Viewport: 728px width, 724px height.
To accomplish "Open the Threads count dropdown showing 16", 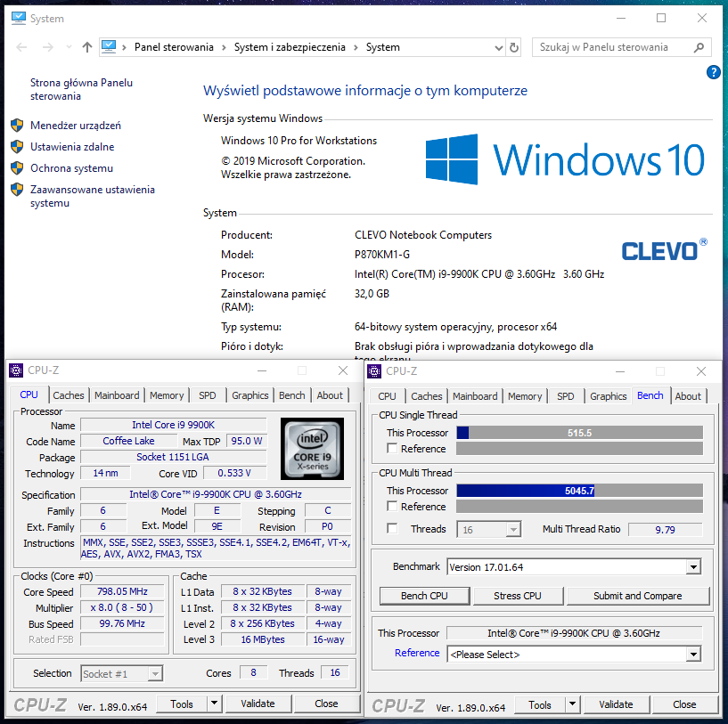I will point(513,530).
